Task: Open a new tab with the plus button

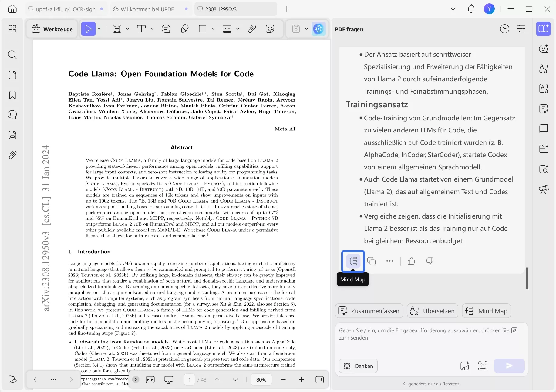Action: [287, 9]
